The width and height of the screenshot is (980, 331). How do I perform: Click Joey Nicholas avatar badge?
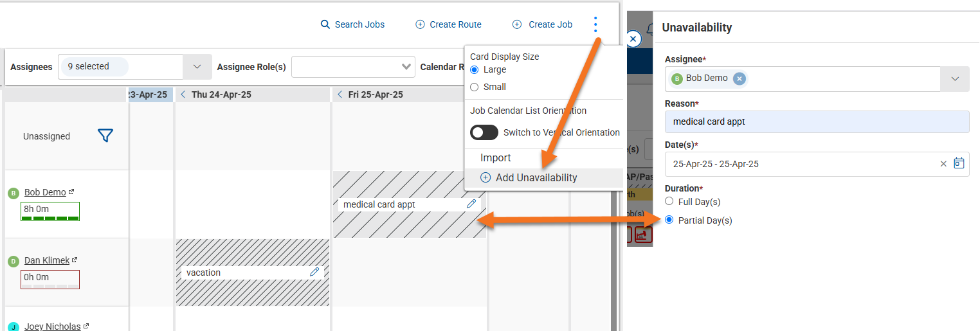13,327
